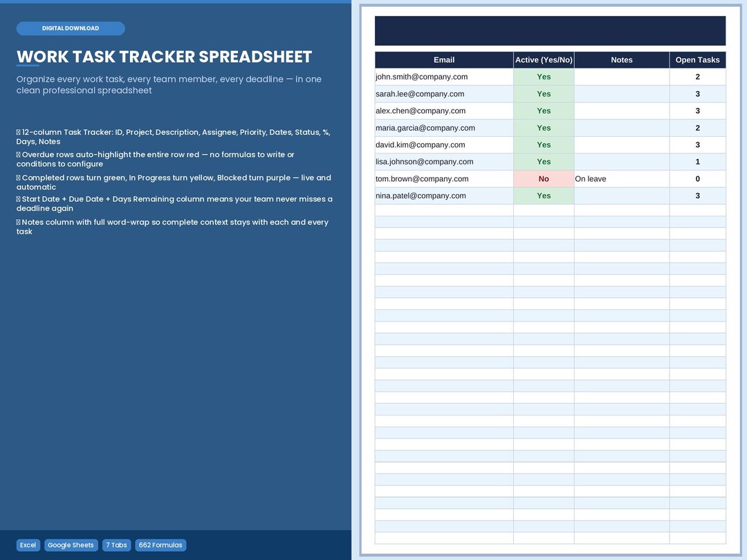Click the dark navy title banner of sheet
The image size is (747, 560).
point(551,31)
